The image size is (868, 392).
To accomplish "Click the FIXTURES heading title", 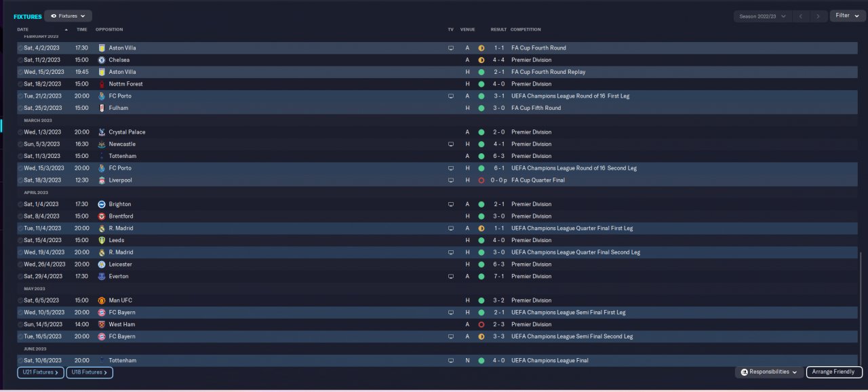I will point(28,16).
